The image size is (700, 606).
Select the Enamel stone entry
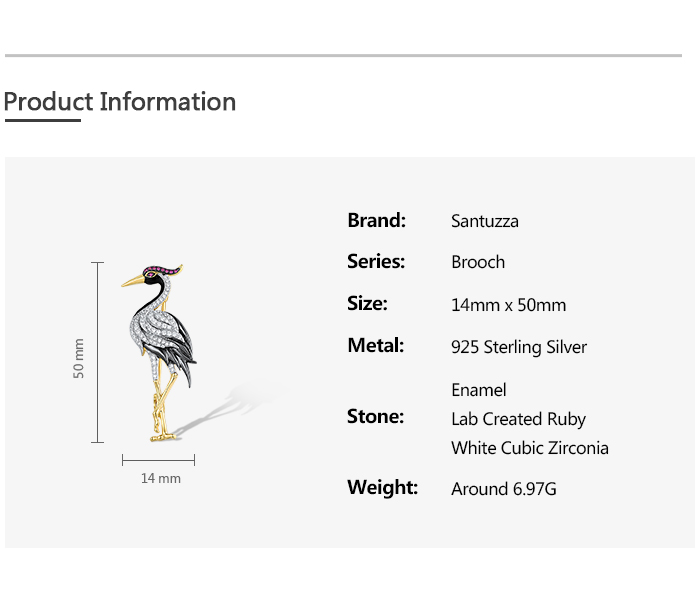tap(479, 390)
